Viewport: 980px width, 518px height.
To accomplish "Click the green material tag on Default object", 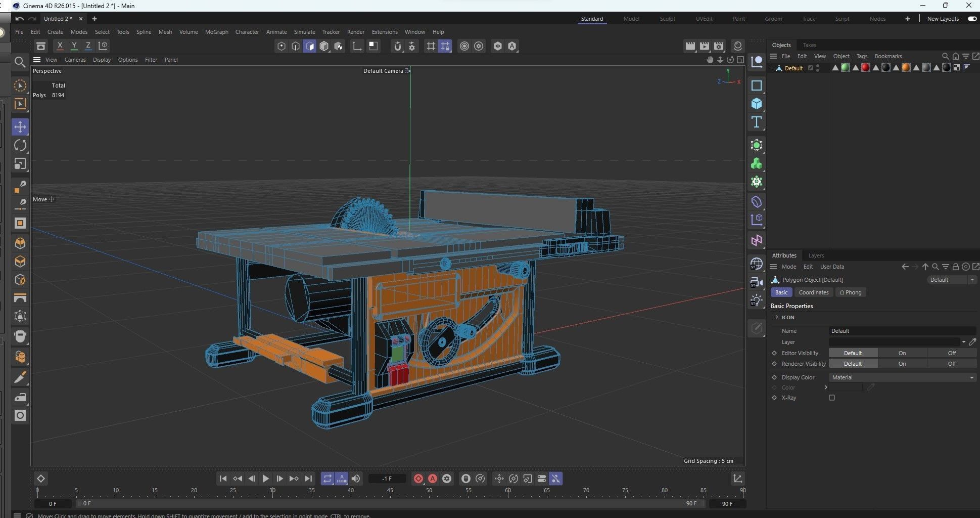I will [x=845, y=68].
